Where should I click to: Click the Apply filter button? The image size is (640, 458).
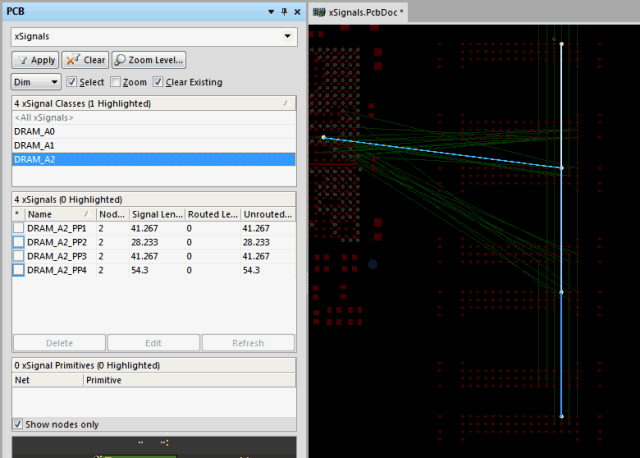click(34, 60)
